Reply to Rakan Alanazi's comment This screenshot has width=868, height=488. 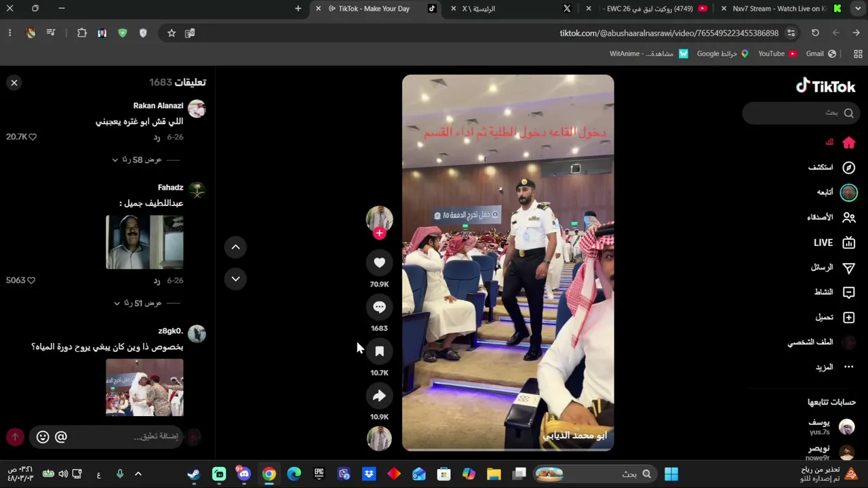pos(157,138)
